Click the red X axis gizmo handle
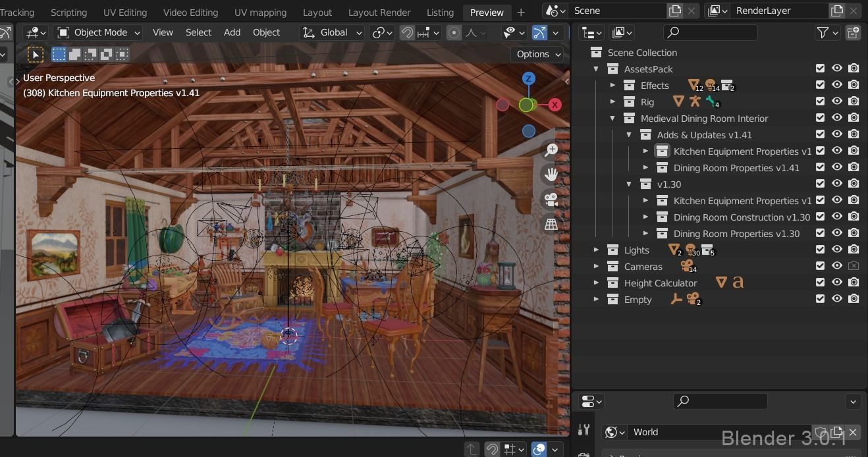The width and height of the screenshot is (868, 457). pos(555,105)
